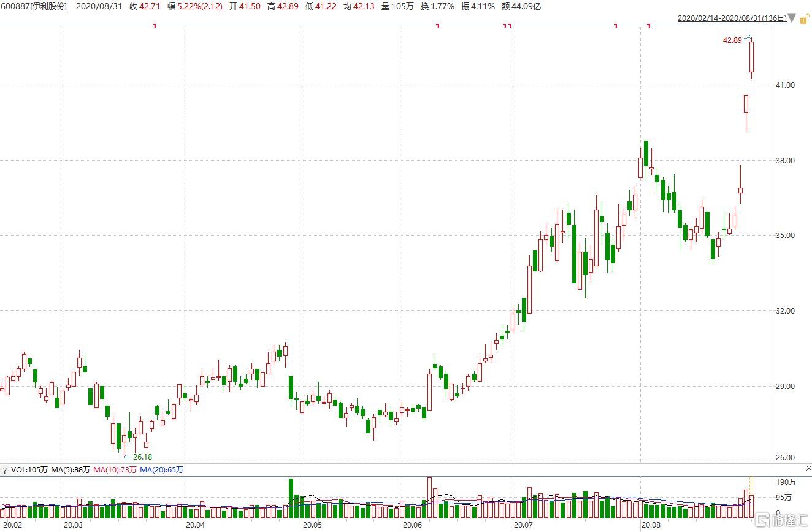
Task: Click the average price 均 42.13
Action: click(x=358, y=6)
